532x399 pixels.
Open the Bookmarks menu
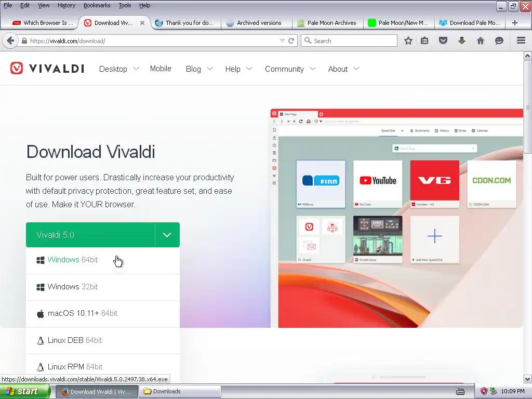(x=97, y=5)
